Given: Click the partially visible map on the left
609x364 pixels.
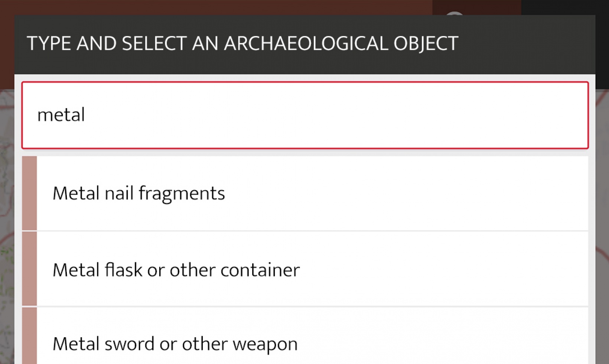Looking at the screenshot, I should [x=6, y=223].
